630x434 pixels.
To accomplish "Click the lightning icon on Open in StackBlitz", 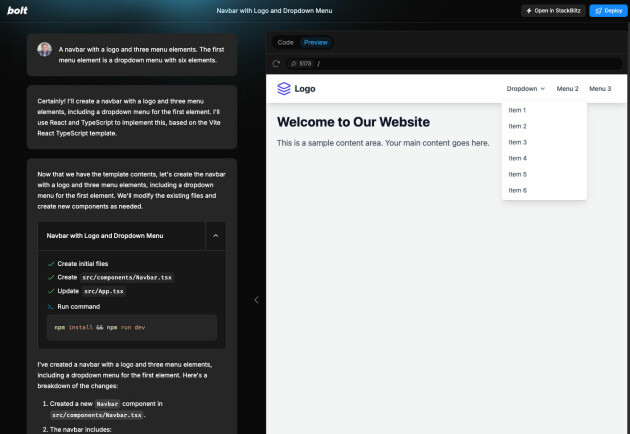I will [x=529, y=11].
